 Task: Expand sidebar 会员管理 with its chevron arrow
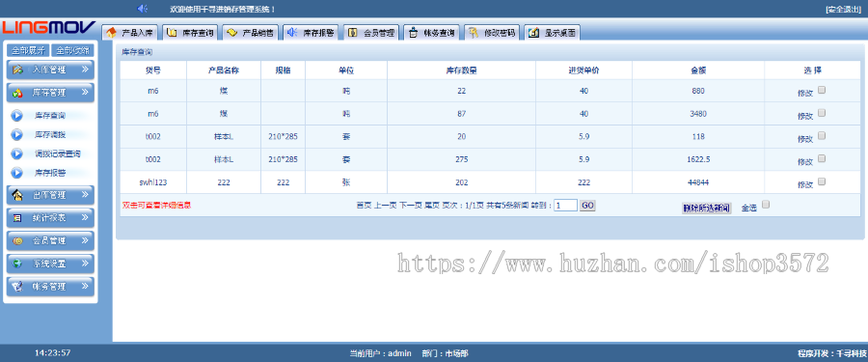click(x=85, y=240)
